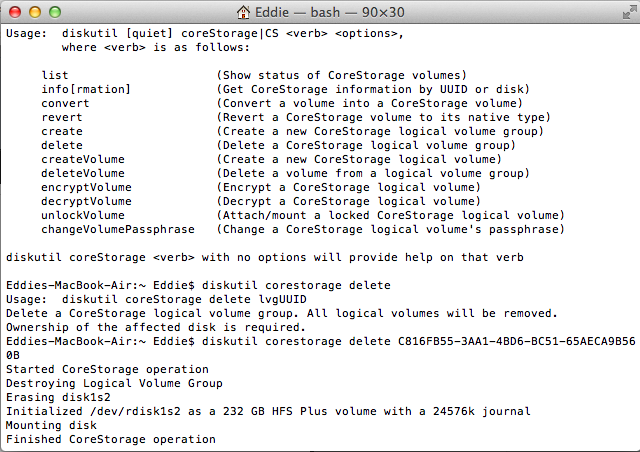Click the 'decryptVolume' verb text
Screen dimensions: 640x452
point(87,201)
